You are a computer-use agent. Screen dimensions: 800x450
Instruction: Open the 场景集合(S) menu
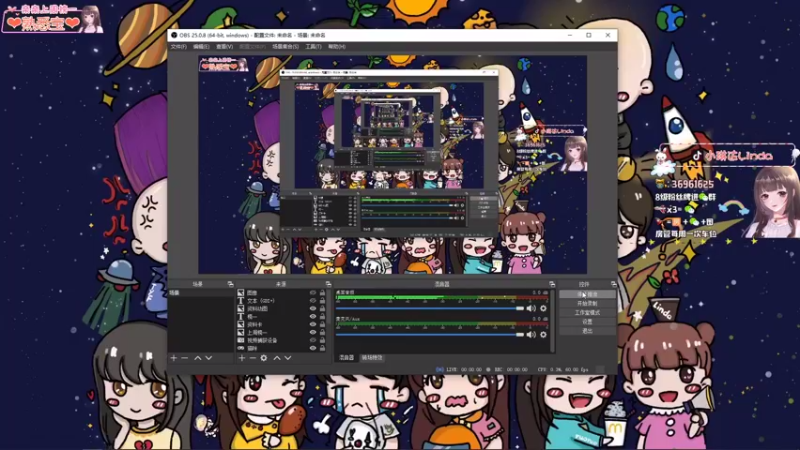(x=285, y=46)
